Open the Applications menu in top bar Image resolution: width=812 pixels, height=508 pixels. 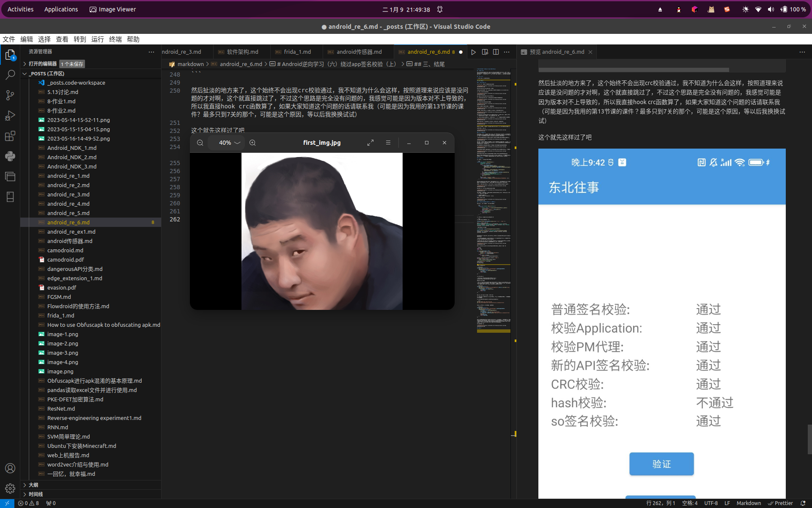point(61,9)
